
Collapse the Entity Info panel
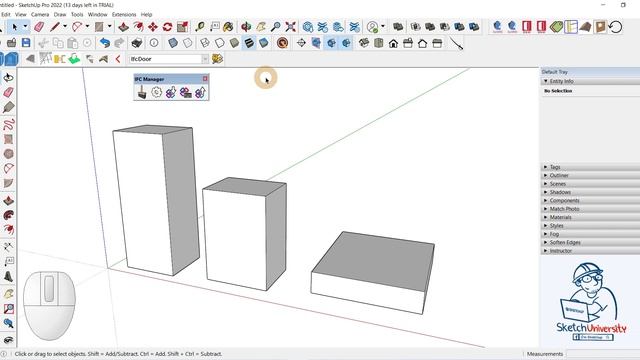[590, 81]
